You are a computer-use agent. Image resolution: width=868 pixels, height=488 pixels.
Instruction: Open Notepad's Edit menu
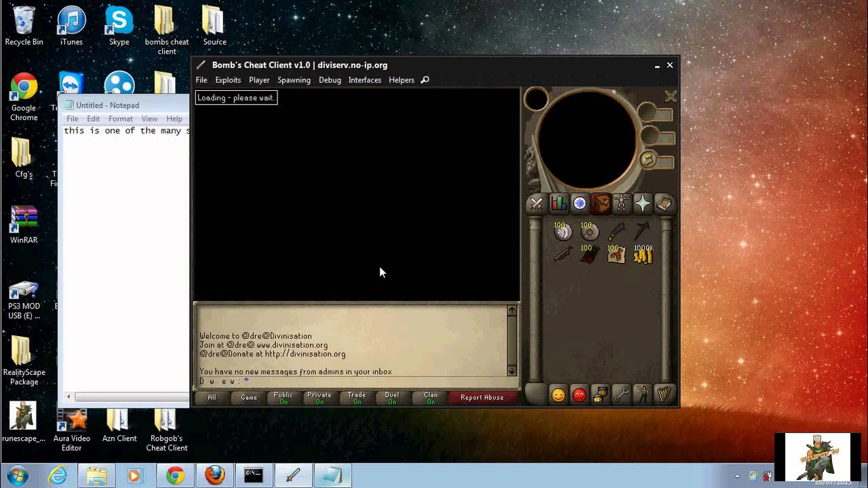click(x=93, y=119)
